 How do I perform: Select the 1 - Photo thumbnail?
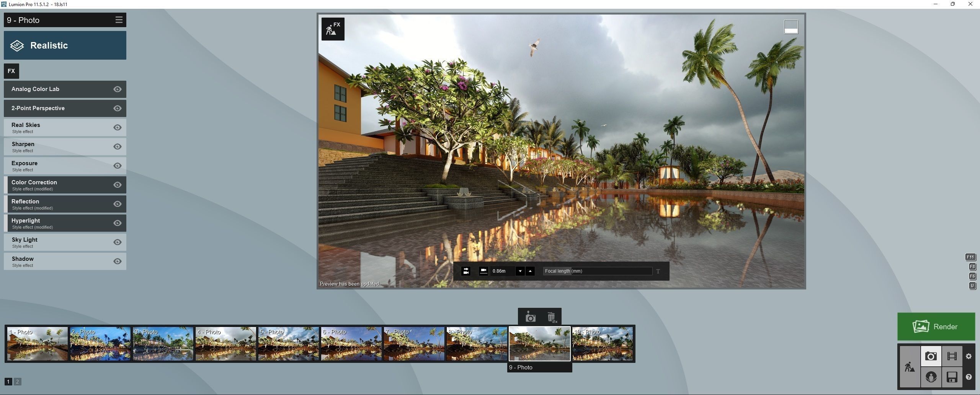pos(38,344)
